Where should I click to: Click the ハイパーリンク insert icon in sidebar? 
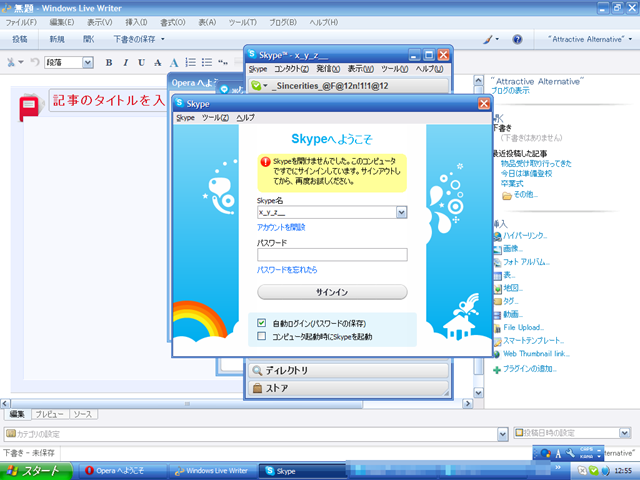[x=497, y=236]
